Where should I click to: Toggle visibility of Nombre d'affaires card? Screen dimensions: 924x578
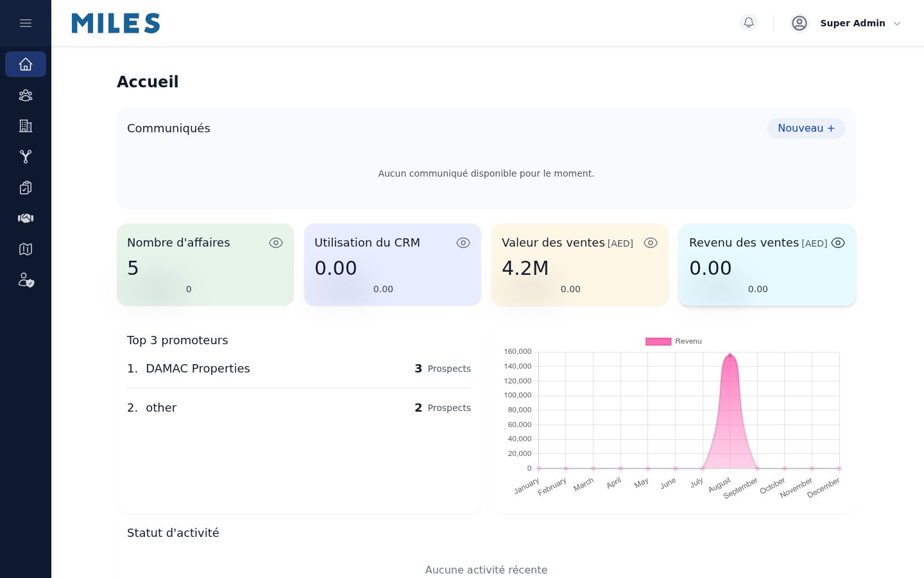(x=276, y=243)
